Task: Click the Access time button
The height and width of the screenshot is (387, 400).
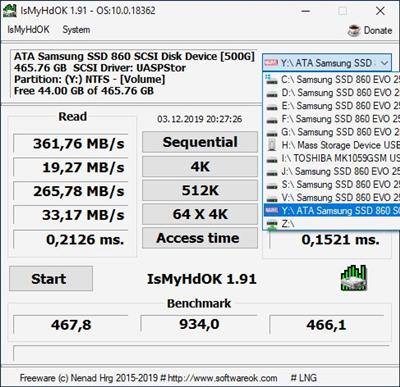Action: click(200, 238)
